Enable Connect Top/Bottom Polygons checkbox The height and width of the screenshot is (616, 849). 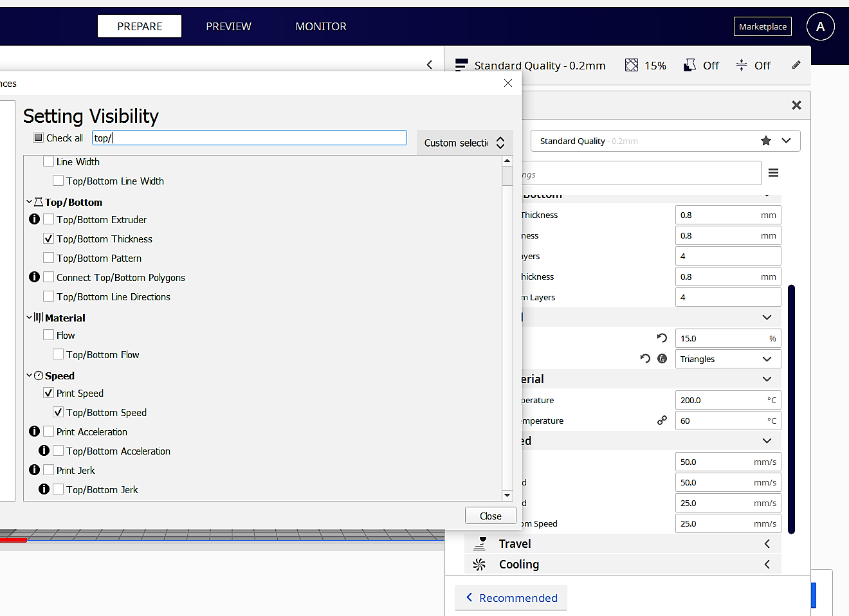point(49,277)
